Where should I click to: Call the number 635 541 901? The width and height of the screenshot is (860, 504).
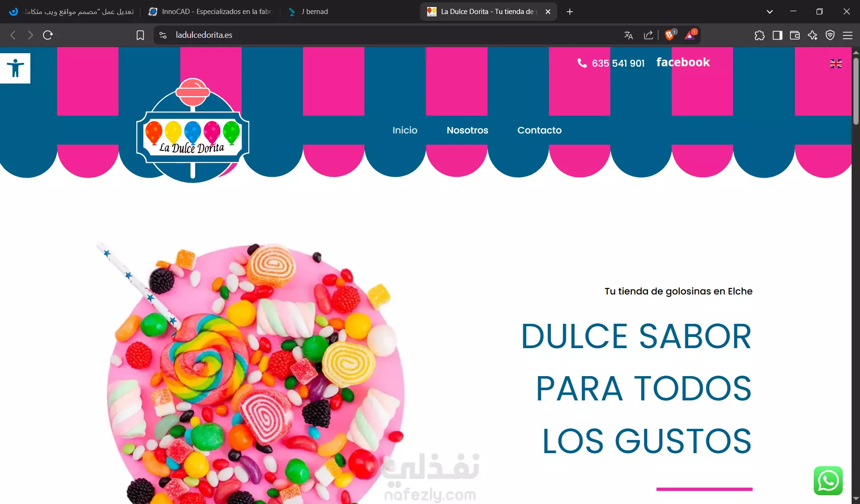point(618,63)
